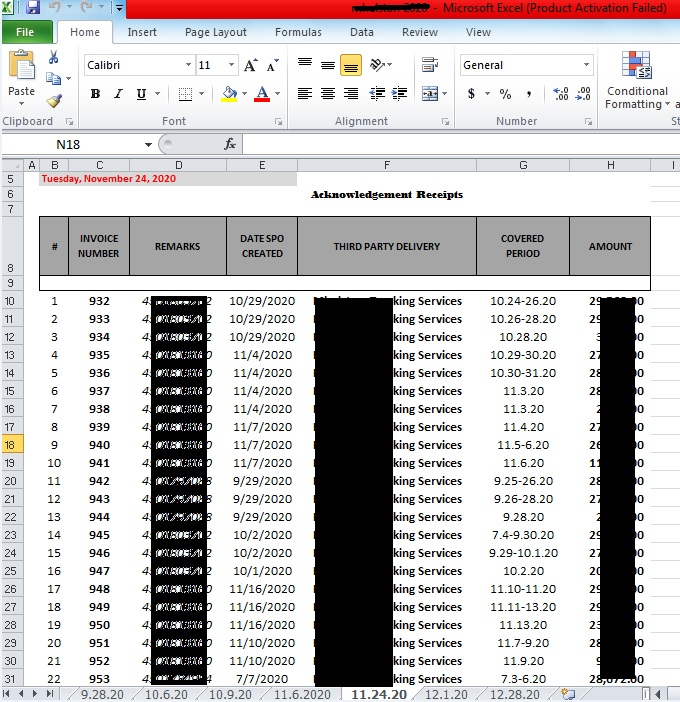This screenshot has width=680, height=702.
Task: Expand the underline style arrow
Action: click(x=158, y=94)
